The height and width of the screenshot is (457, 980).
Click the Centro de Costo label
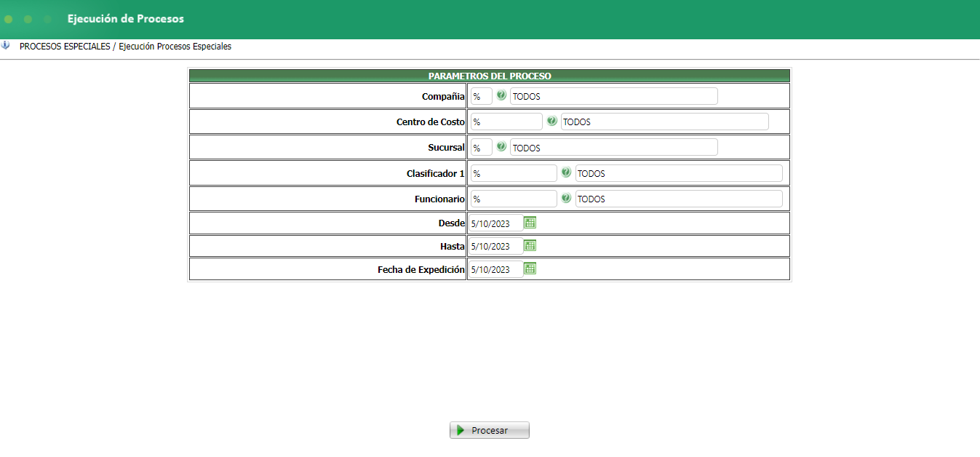(x=431, y=122)
